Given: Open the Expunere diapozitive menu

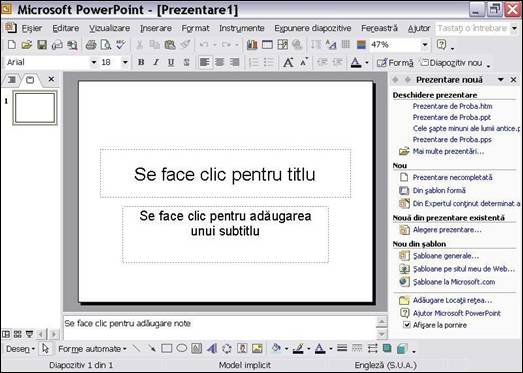Looking at the screenshot, I should (313, 28).
